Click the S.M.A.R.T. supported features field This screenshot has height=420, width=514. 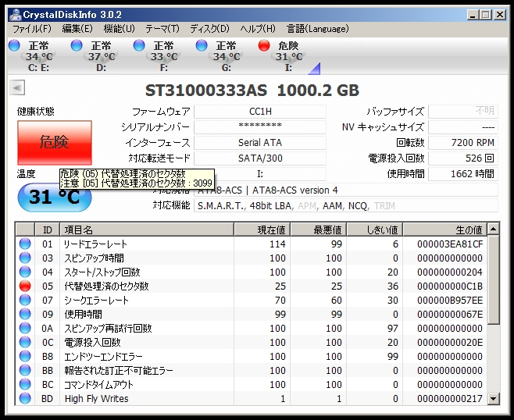click(346, 206)
